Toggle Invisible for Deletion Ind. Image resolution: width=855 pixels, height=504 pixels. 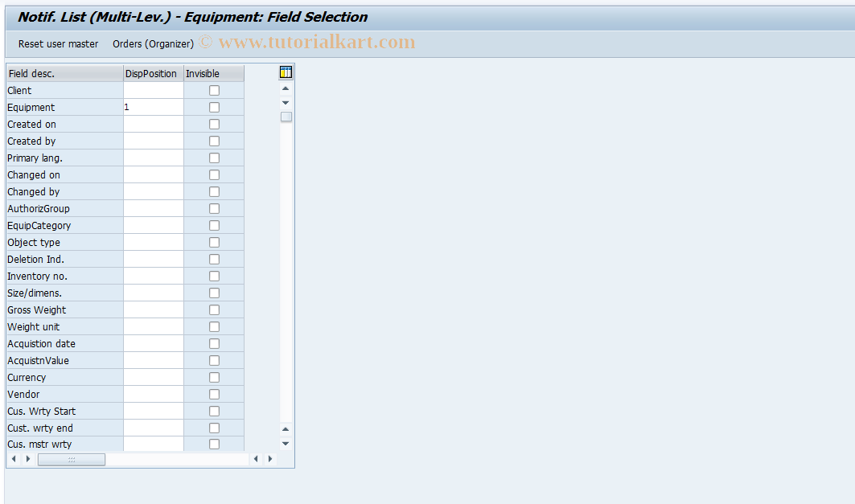[214, 260]
